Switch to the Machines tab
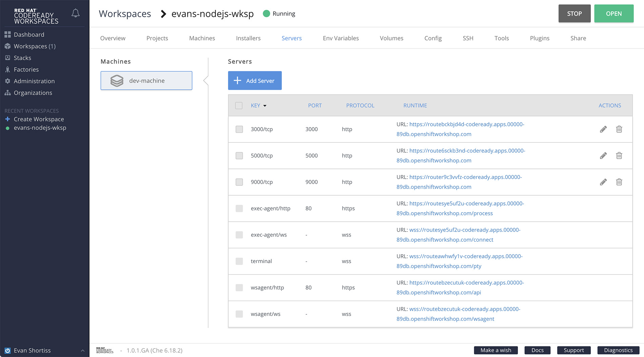This screenshot has height=357, width=644. click(x=202, y=38)
